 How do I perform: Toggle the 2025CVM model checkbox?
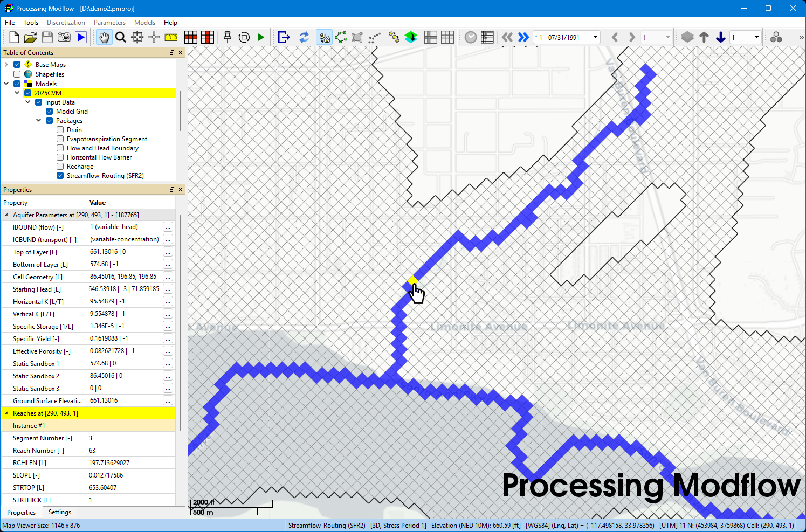(x=28, y=93)
